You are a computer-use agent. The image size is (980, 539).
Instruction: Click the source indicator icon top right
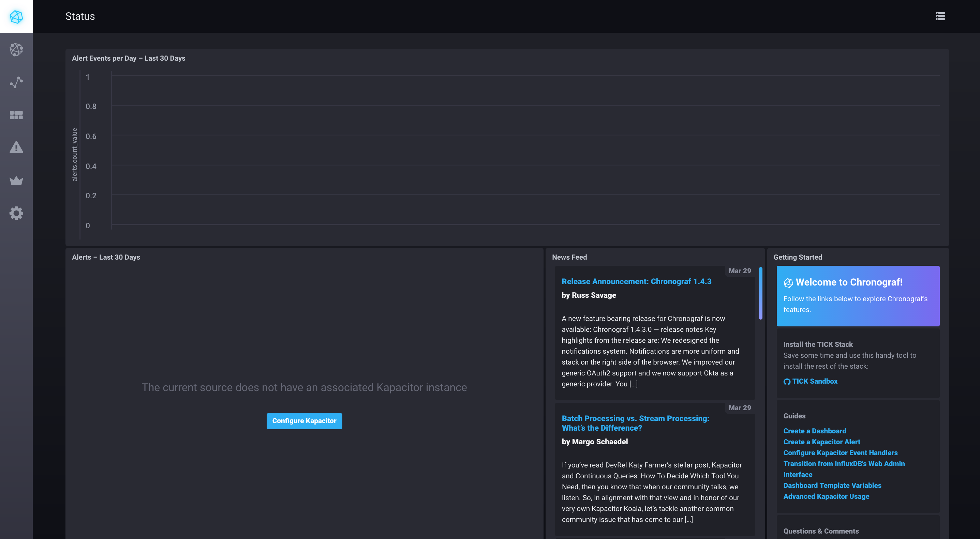pos(940,16)
